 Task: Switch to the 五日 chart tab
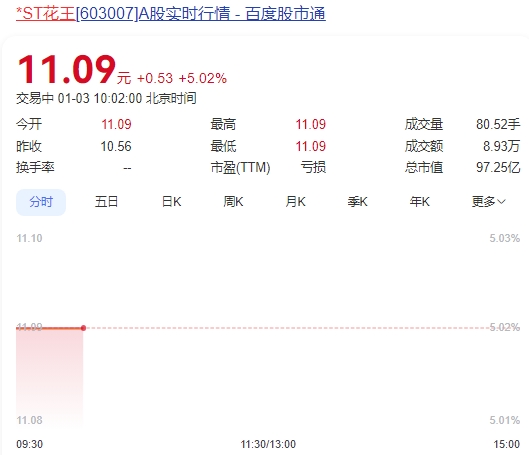click(x=106, y=202)
